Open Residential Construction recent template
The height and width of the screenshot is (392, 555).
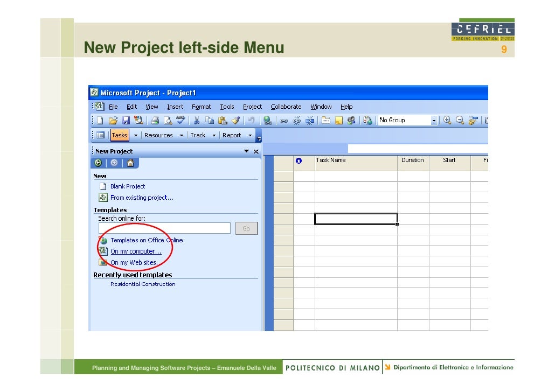click(x=143, y=284)
